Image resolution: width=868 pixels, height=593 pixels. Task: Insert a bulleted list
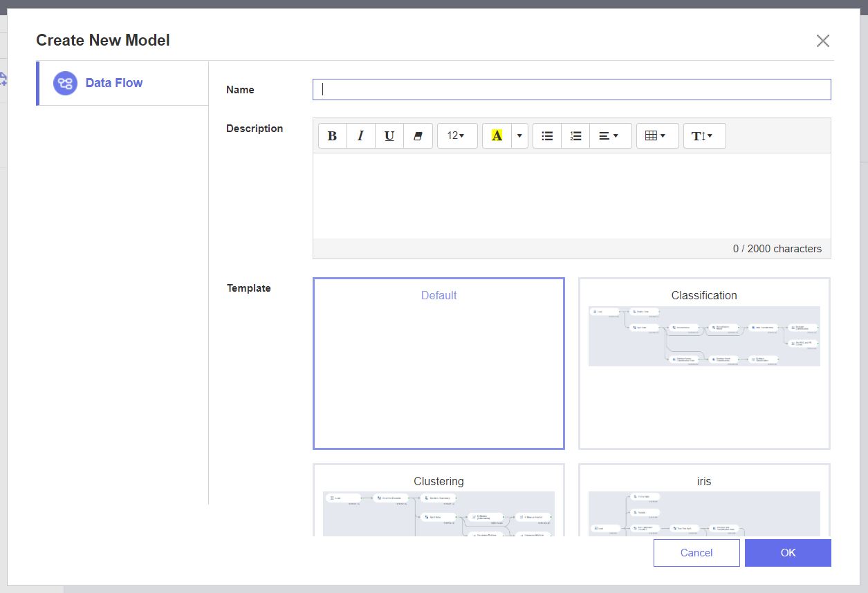tap(547, 136)
